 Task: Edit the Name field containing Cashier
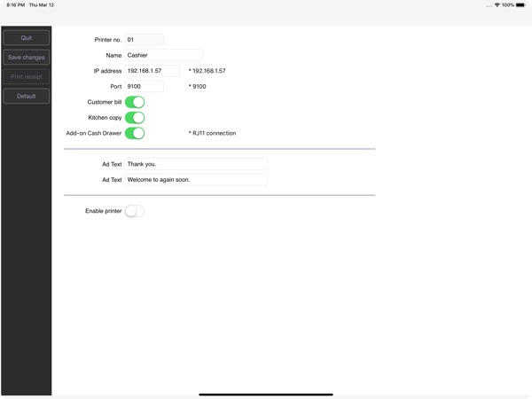(x=163, y=55)
